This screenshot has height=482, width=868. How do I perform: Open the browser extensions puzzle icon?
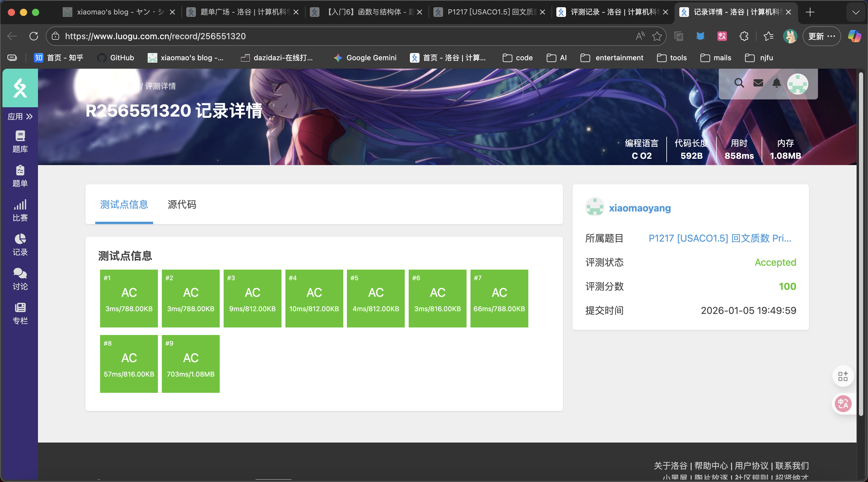[744, 36]
